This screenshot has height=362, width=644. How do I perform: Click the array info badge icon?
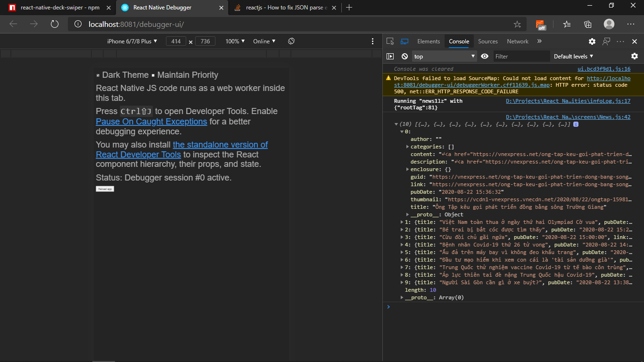coord(576,124)
